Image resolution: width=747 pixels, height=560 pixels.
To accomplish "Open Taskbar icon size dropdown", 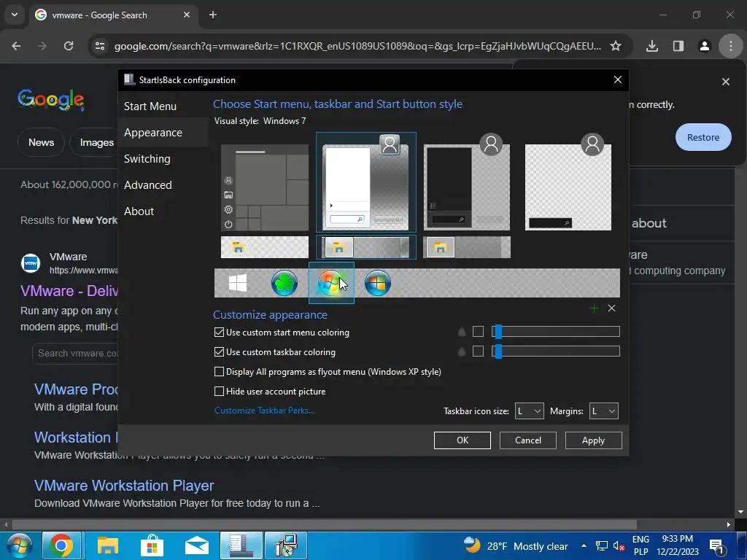I will pyautogui.click(x=530, y=411).
